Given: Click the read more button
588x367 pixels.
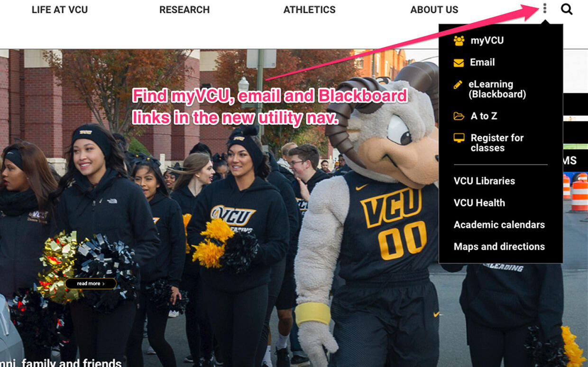Looking at the screenshot, I should click(91, 283).
